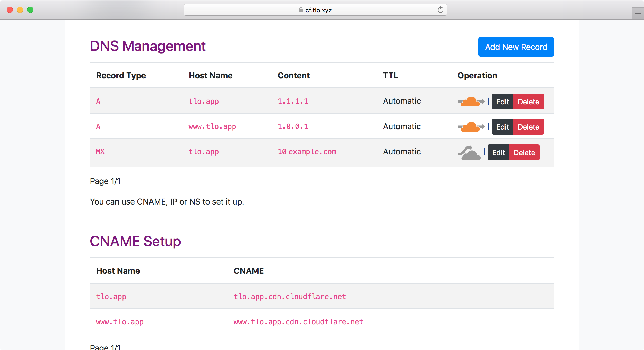Edit the MX record
644x350 pixels.
pos(498,152)
